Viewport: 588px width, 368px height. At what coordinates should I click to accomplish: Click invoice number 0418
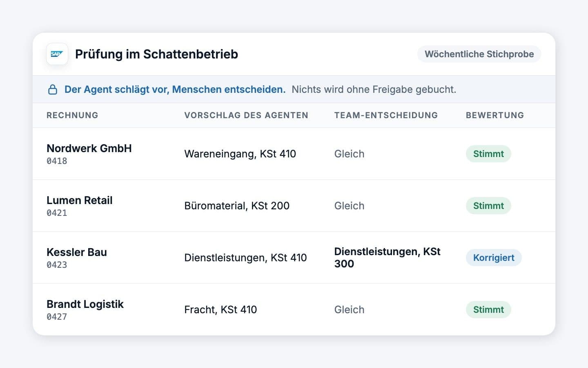pyautogui.click(x=57, y=161)
